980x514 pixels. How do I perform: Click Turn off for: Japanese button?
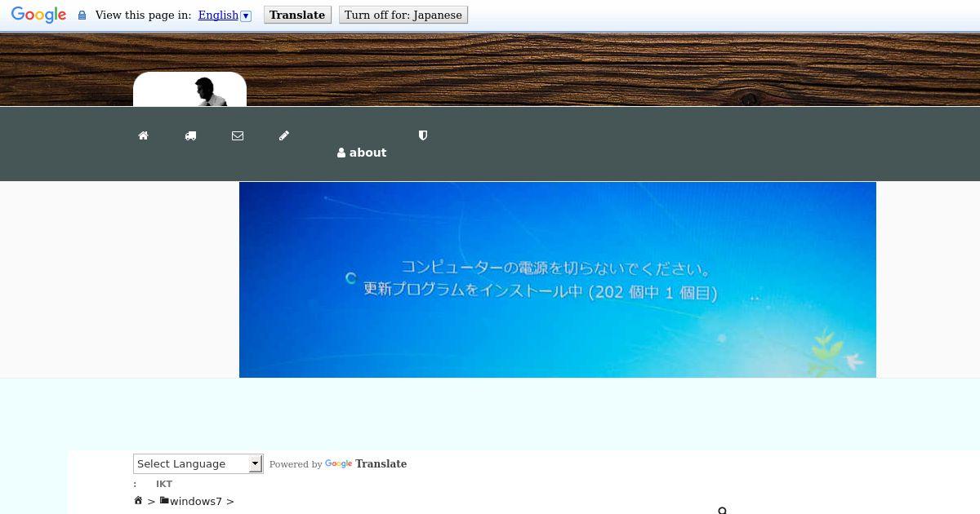(x=403, y=15)
